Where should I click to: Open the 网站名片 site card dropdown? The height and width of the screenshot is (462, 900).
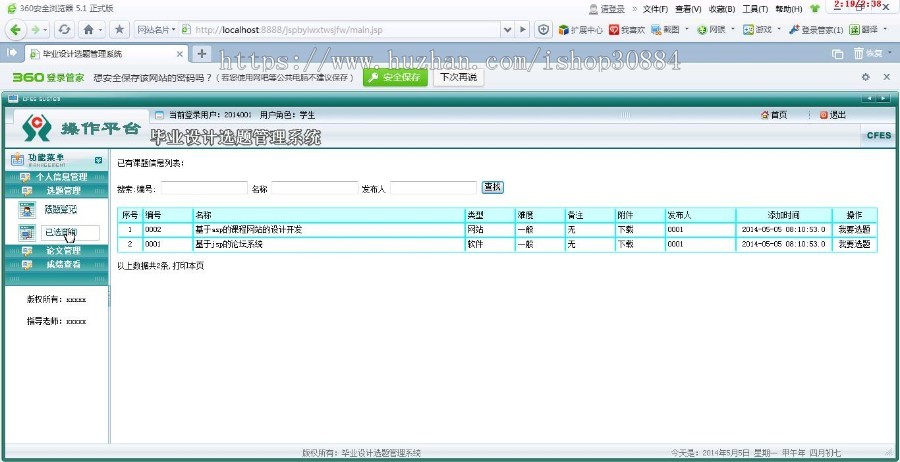pyautogui.click(x=156, y=30)
